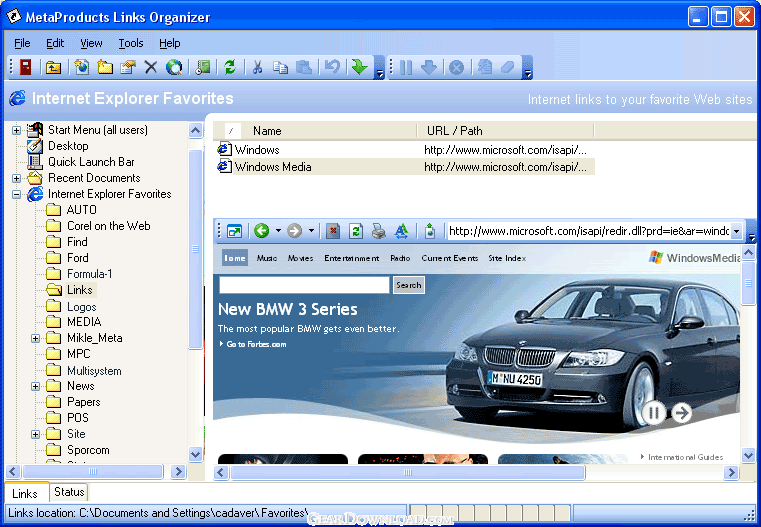Click the folder-up level icon in toolbar
This screenshot has width=761, height=527.
(53, 67)
